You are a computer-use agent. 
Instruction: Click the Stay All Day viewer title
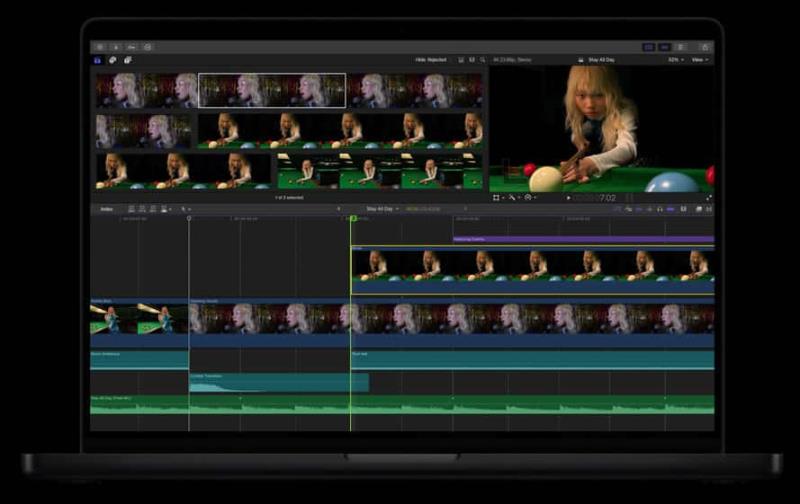602,60
